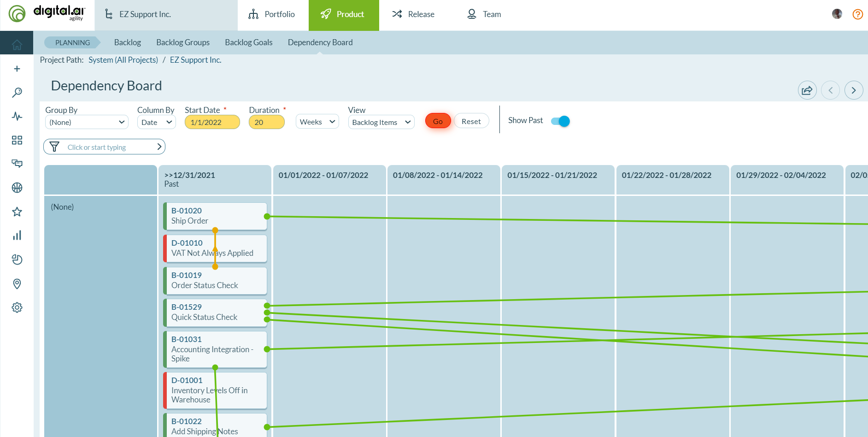Image resolution: width=868 pixels, height=437 pixels.
Task: Switch to the Backlog Goals tab
Action: [x=249, y=42]
